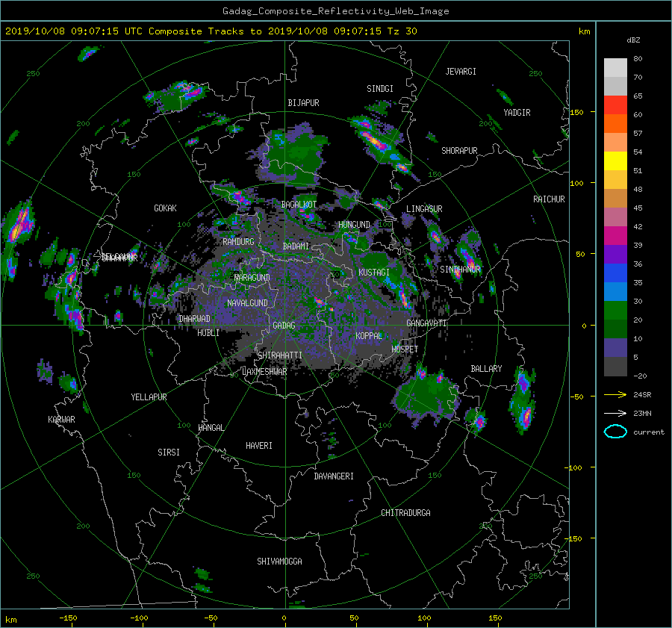Click the YADGIR city label
Image resolution: width=672 pixels, height=628 pixels.
[x=517, y=113]
